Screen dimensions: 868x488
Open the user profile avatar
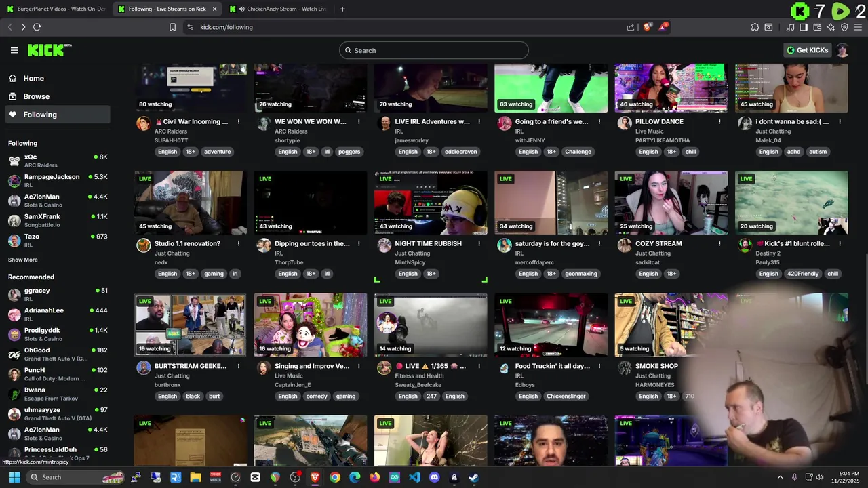pyautogui.click(x=842, y=50)
